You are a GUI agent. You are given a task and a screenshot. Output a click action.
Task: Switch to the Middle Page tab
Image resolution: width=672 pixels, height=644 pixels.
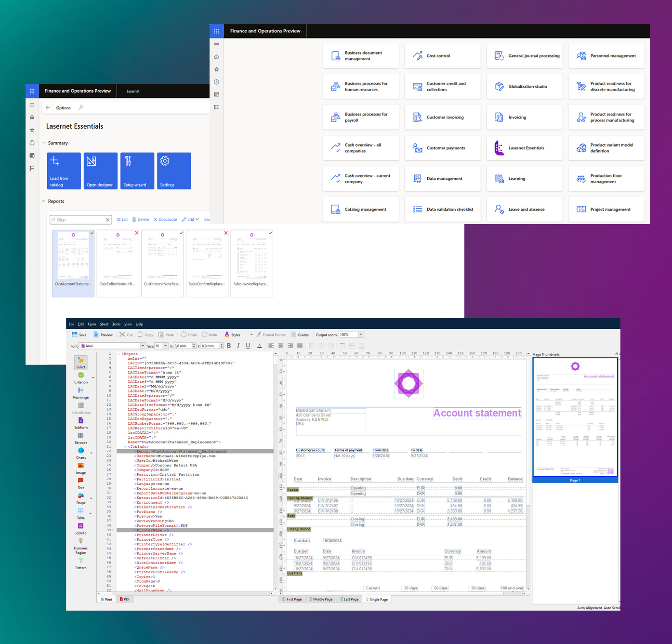[320, 599]
